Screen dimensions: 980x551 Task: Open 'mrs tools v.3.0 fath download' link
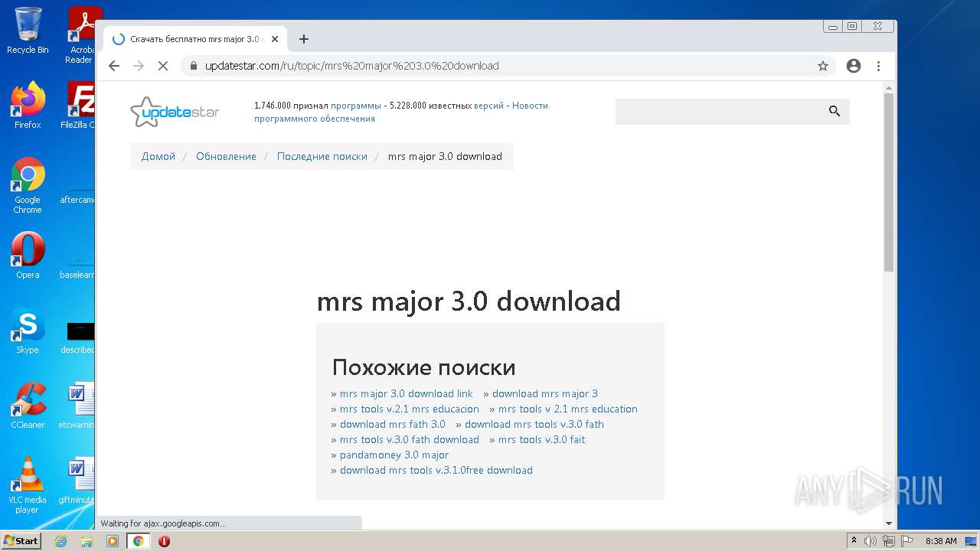[410, 439]
